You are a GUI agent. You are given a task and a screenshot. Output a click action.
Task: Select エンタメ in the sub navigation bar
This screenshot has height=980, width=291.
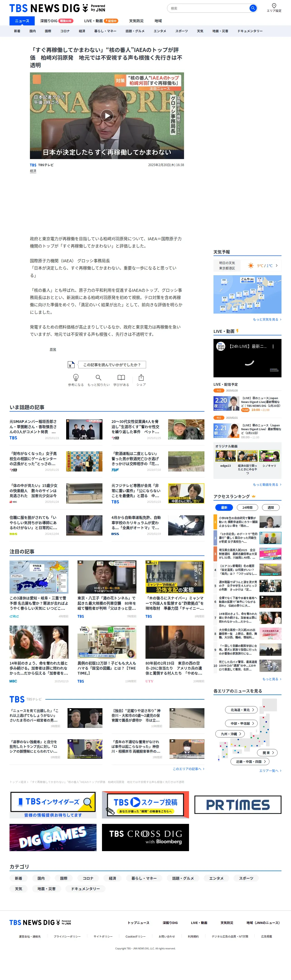[x=160, y=31]
